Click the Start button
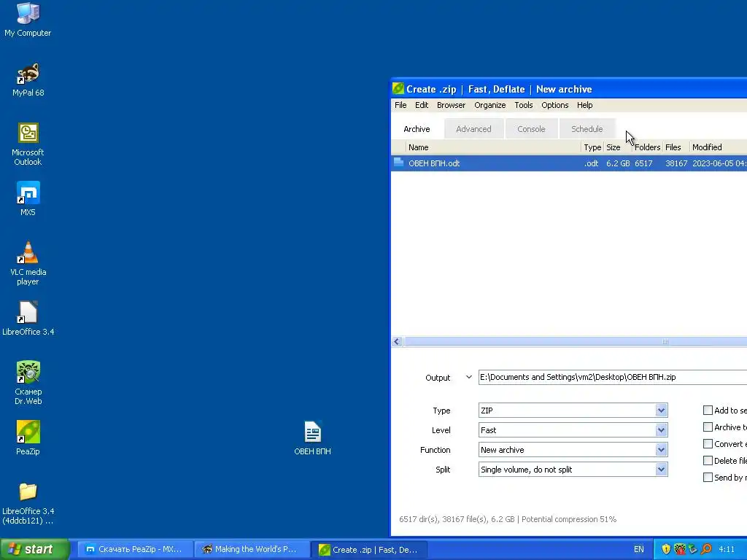 (35, 549)
